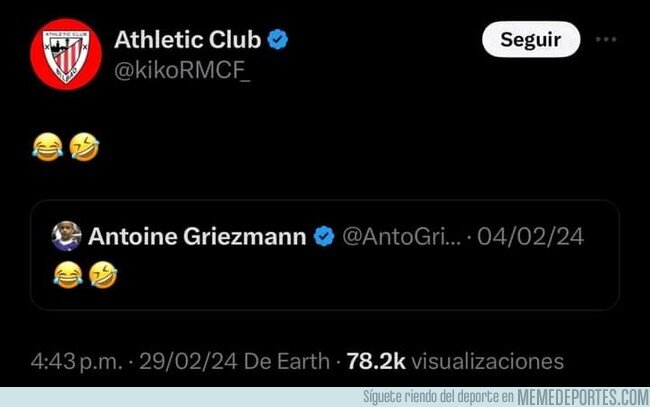Viewport: 650px width, 407px height.
Task: Open Antoine Griezmann's name in quoted tweet
Action: (x=197, y=237)
